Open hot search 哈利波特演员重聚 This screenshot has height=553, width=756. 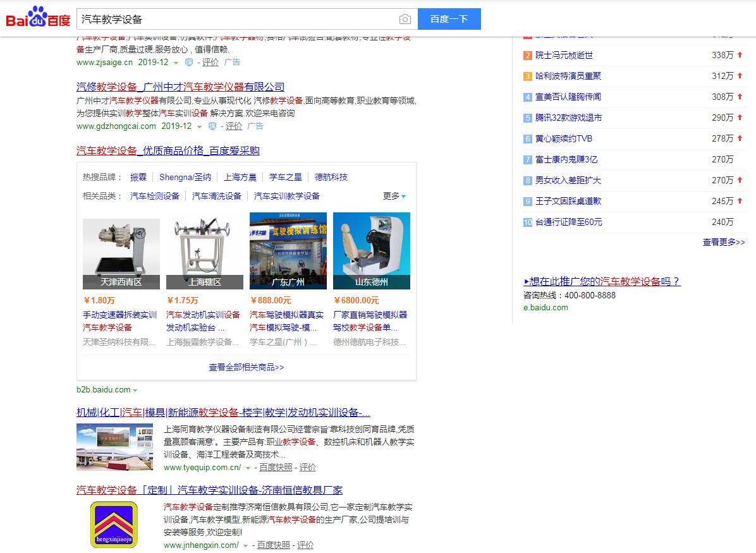[x=568, y=76]
